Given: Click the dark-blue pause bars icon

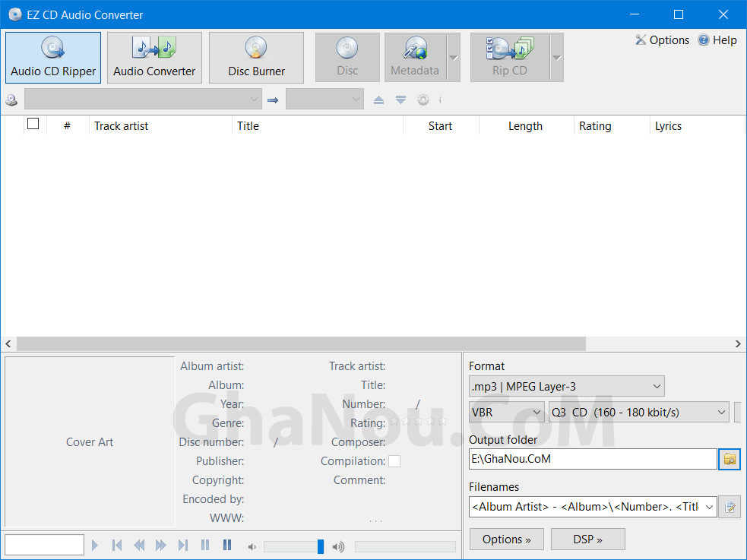Looking at the screenshot, I should [x=227, y=545].
